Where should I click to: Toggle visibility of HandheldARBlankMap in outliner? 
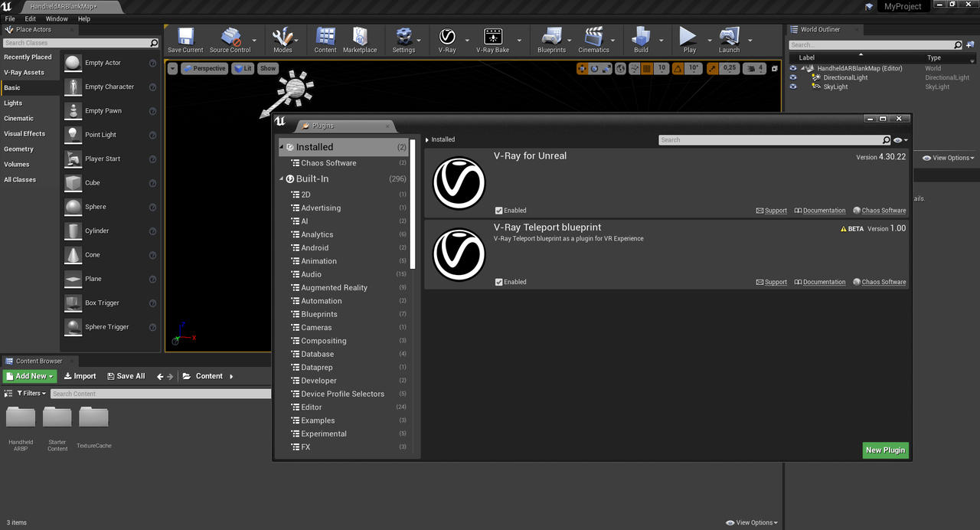coord(793,68)
